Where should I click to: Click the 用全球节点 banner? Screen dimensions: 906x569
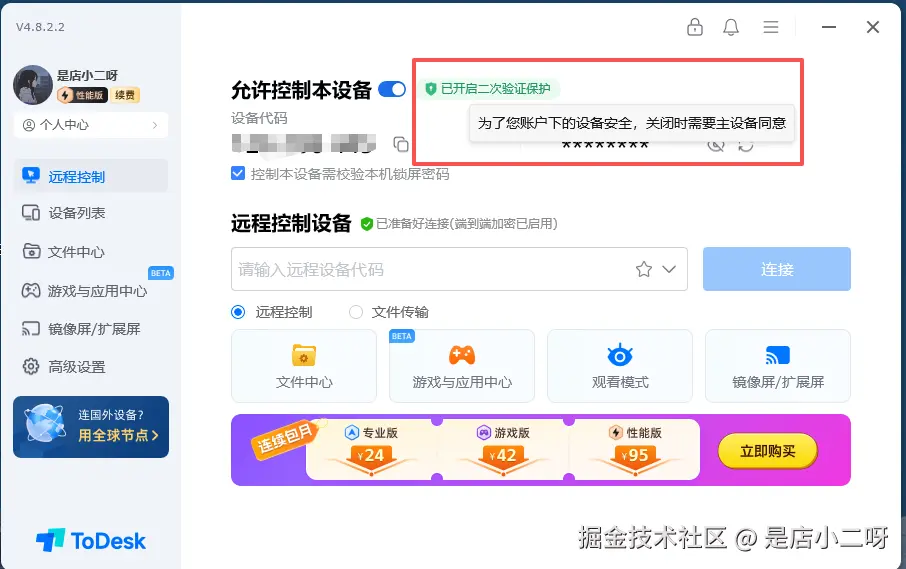[91, 427]
